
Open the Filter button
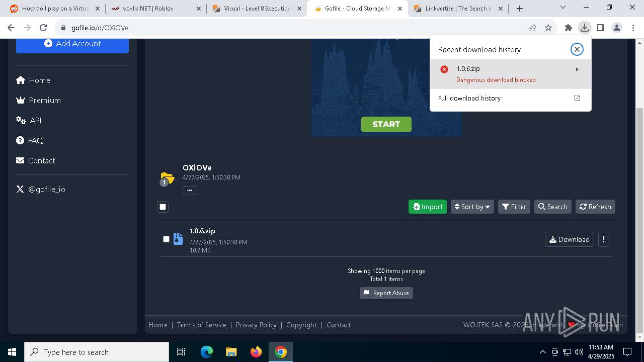coord(514,207)
